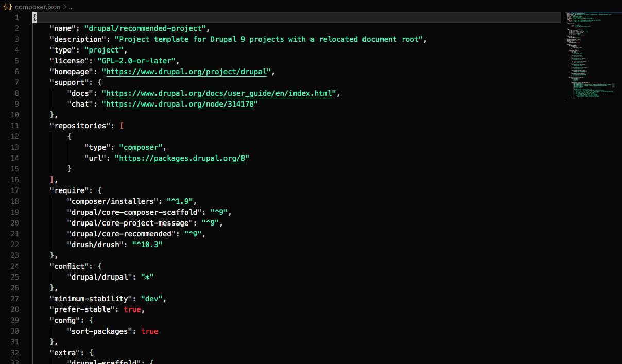
Task: Click the opening bracket after "repositories"
Action: [x=121, y=126]
